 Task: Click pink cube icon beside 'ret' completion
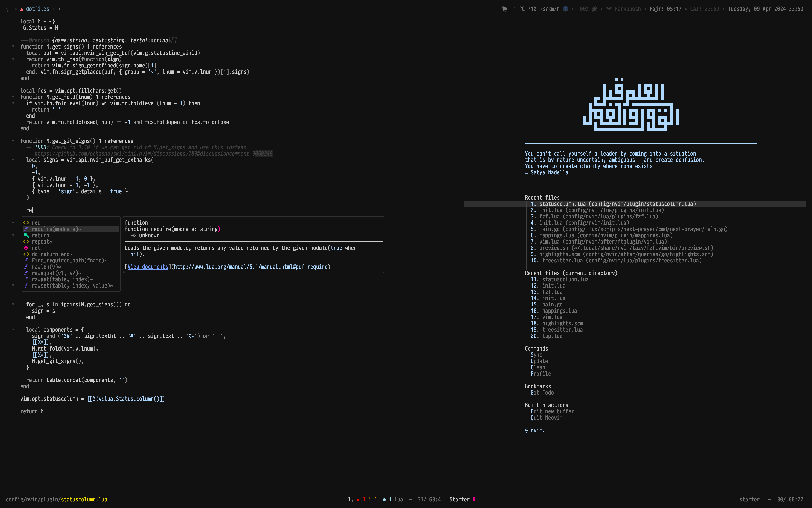(x=26, y=248)
